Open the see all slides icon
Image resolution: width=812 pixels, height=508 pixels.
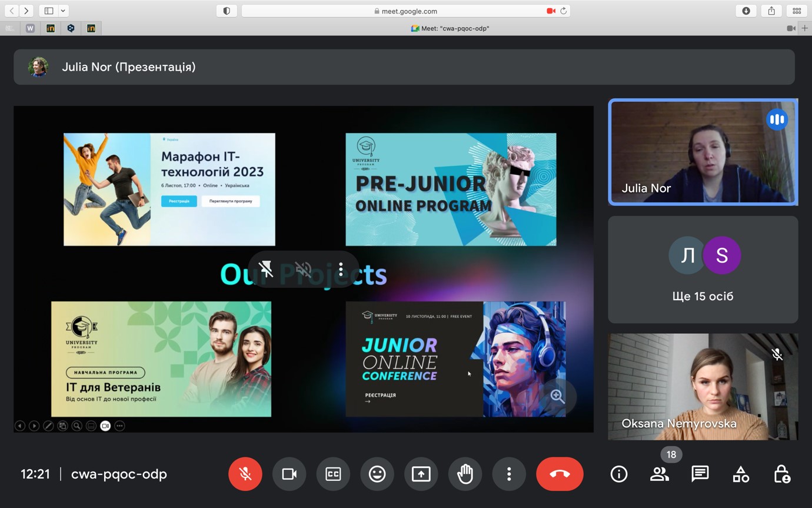coord(62,426)
